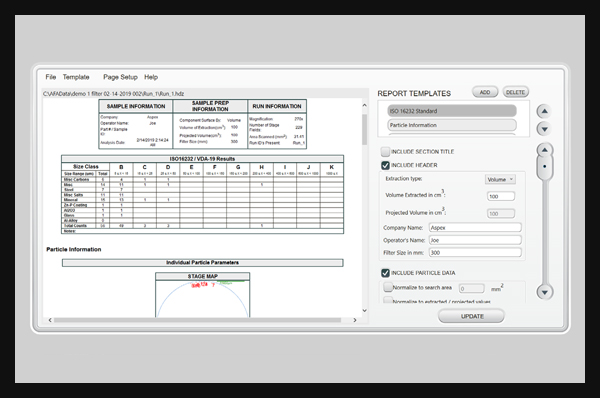Open the Help menu

[151, 77]
